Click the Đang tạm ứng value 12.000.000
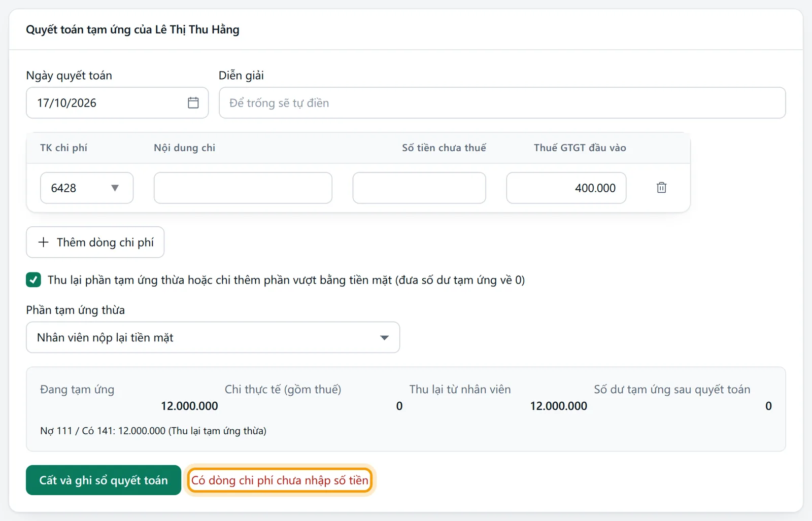Image resolution: width=812 pixels, height=521 pixels. pyautogui.click(x=189, y=406)
